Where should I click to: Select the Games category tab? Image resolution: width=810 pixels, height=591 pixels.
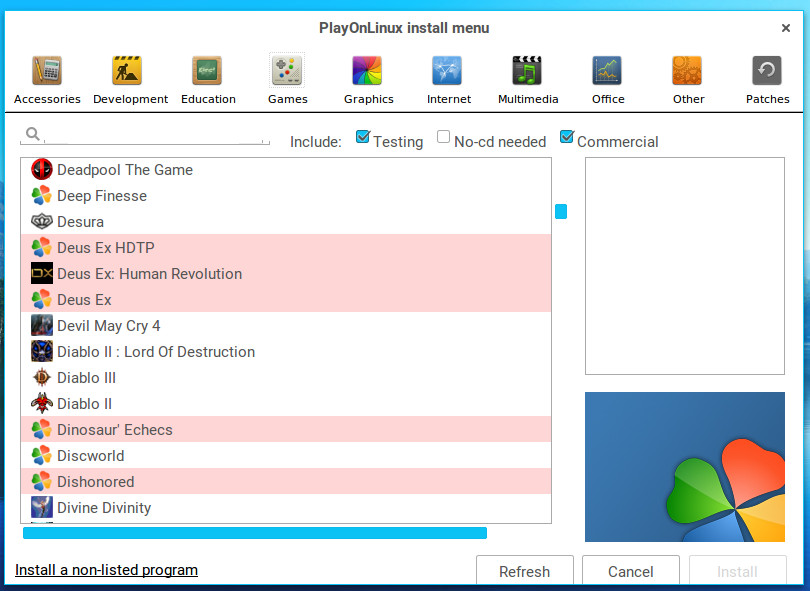click(x=288, y=79)
